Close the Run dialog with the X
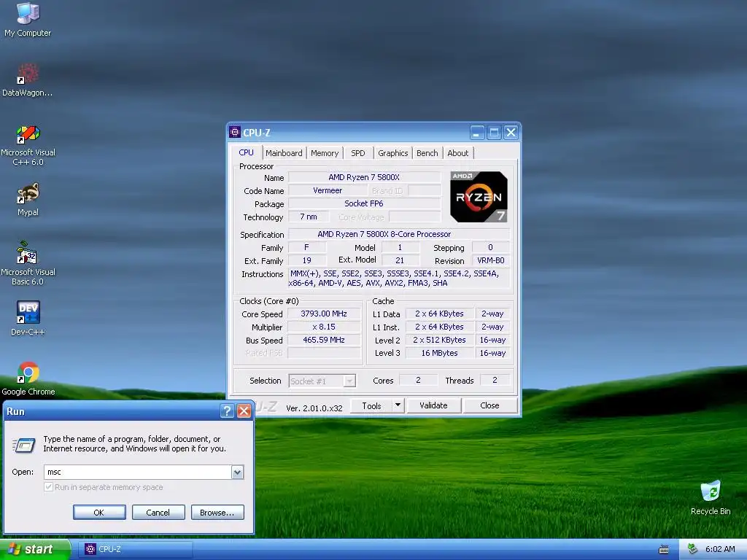The width and height of the screenshot is (747, 560). click(x=244, y=411)
